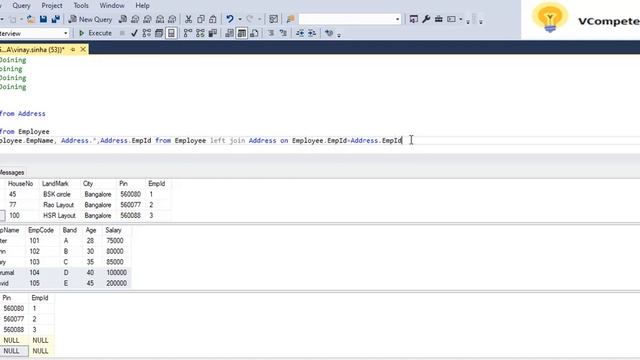The width and height of the screenshot is (640, 360).
Task: Expand the search combo box arrow
Action: (397, 19)
